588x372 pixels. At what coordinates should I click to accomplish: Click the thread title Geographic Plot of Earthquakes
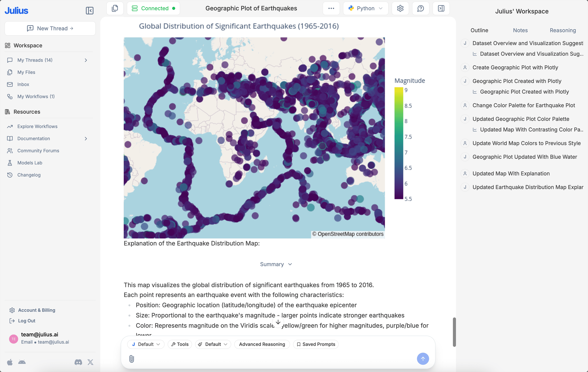[x=251, y=8]
